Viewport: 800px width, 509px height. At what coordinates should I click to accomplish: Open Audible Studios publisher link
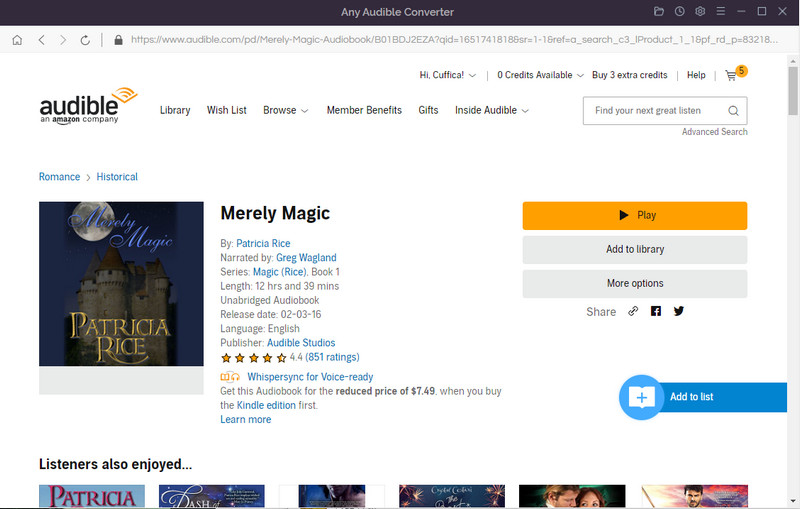tap(301, 343)
